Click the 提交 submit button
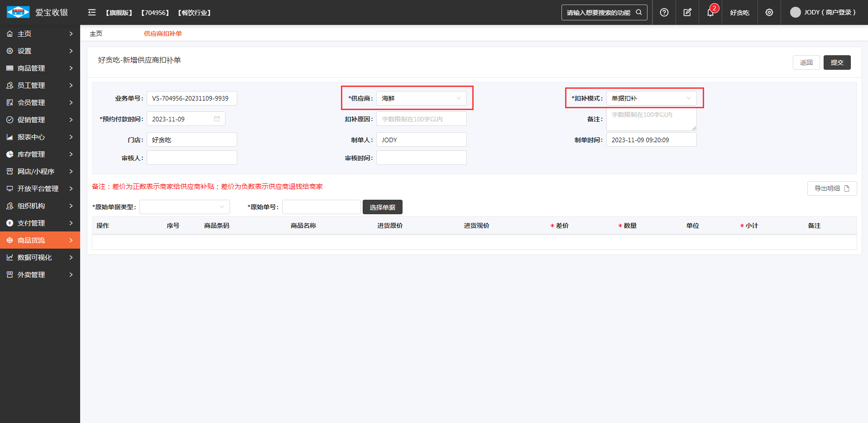 coord(837,62)
